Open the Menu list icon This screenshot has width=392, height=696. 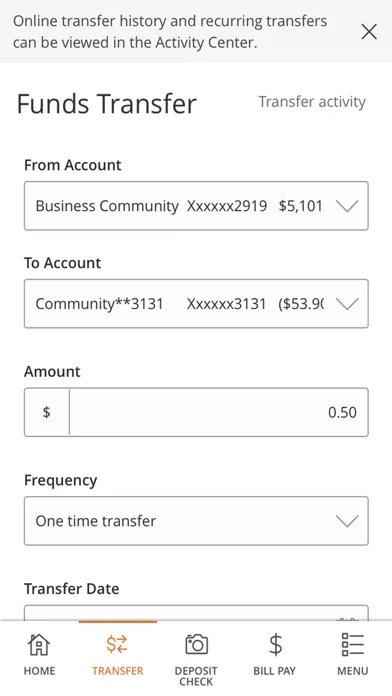pos(352,645)
